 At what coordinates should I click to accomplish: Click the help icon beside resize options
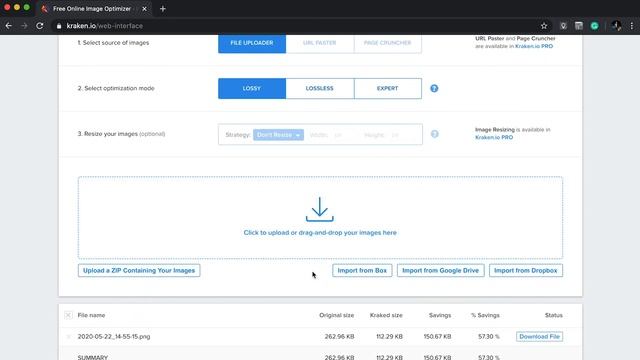434,134
